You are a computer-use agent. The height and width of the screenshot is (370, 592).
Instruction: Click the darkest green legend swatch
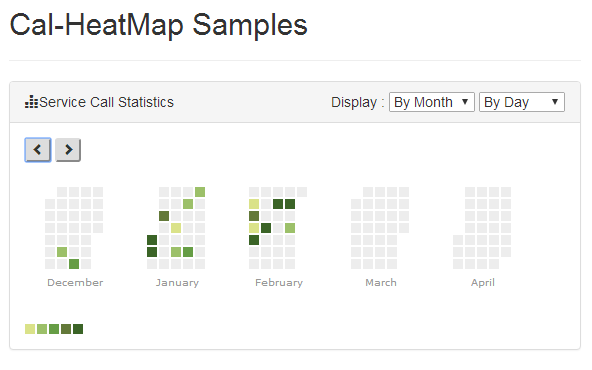click(x=78, y=329)
